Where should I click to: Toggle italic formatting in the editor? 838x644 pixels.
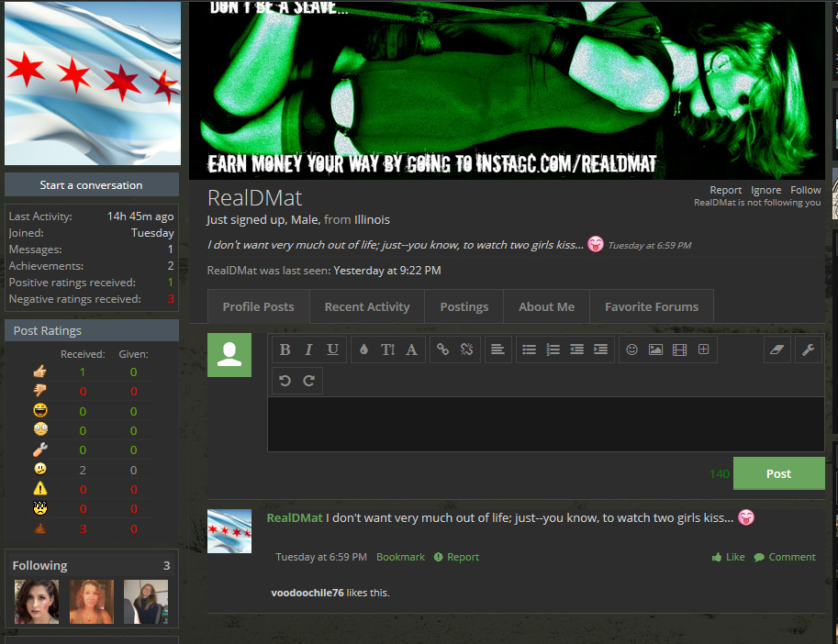(308, 350)
